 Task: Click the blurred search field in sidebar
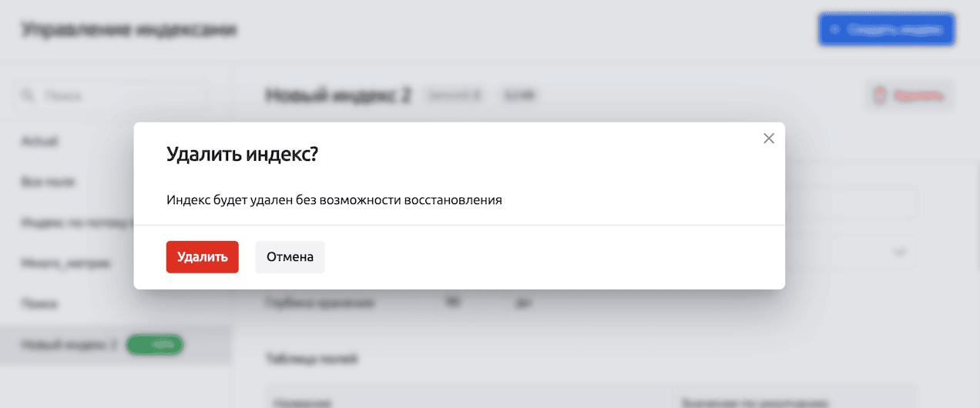[116, 96]
